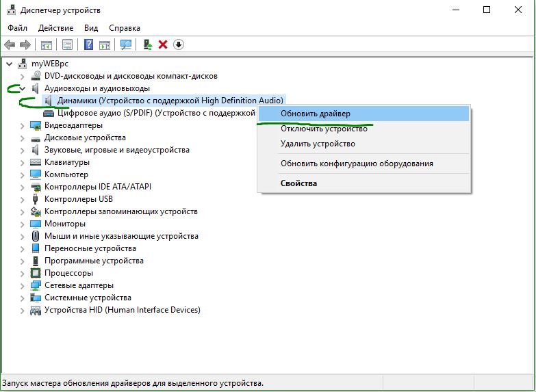The height and width of the screenshot is (392, 536).
Task: Open the Справка menu
Action: (x=125, y=28)
